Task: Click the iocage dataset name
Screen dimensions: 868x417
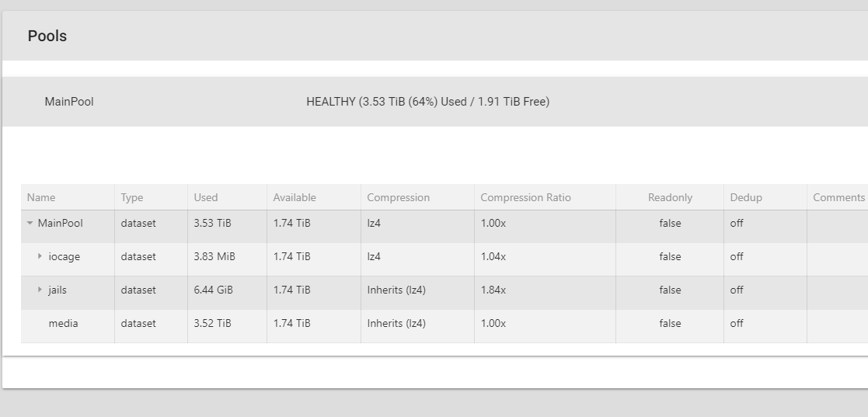Action: [64, 256]
